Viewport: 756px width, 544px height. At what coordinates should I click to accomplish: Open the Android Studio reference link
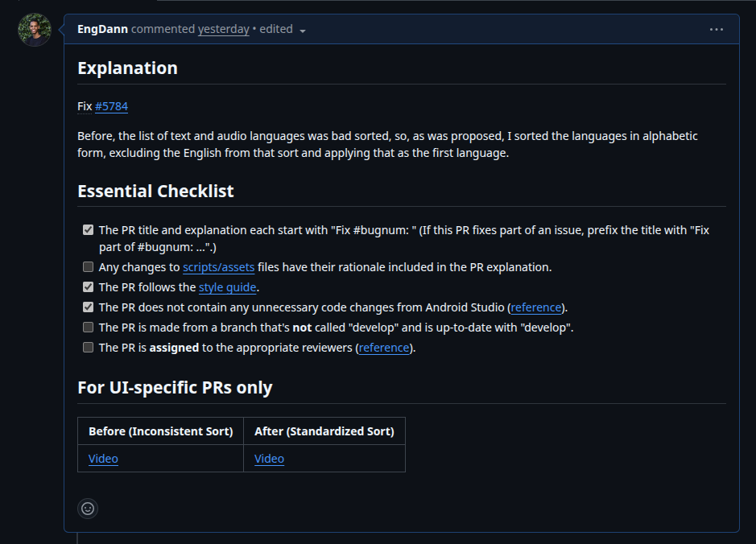536,307
